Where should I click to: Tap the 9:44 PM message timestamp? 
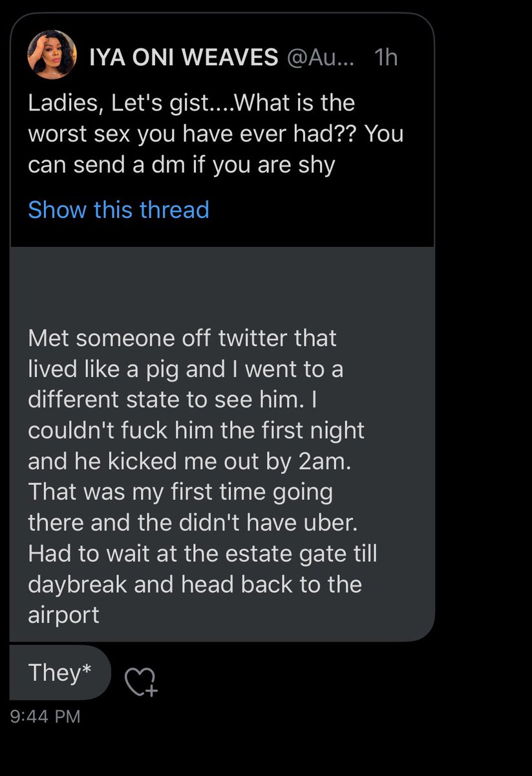point(45,716)
